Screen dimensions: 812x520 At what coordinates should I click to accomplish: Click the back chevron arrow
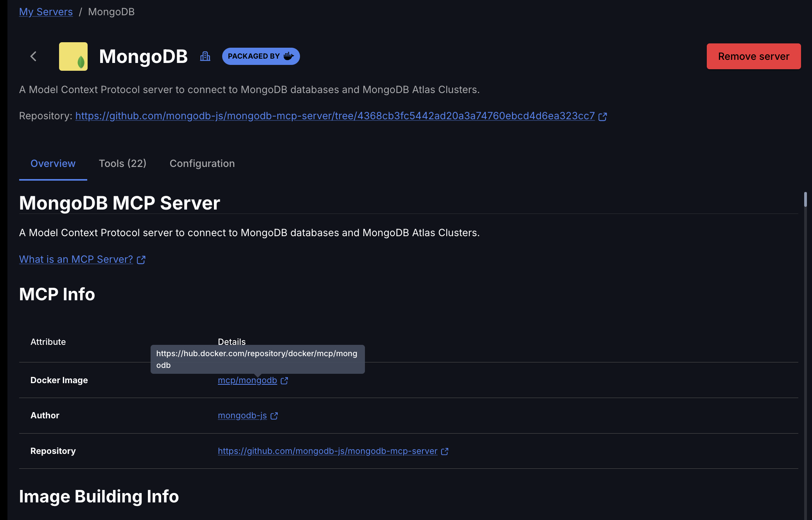(x=34, y=56)
